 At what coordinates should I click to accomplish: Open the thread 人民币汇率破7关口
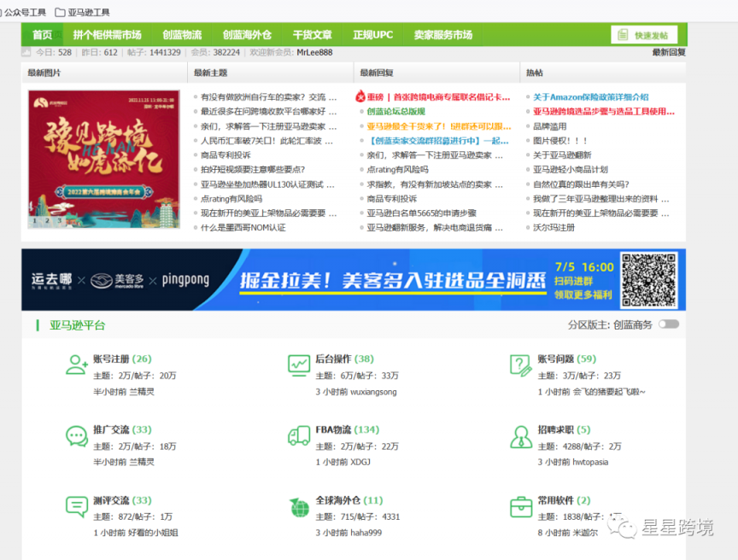pos(266,141)
